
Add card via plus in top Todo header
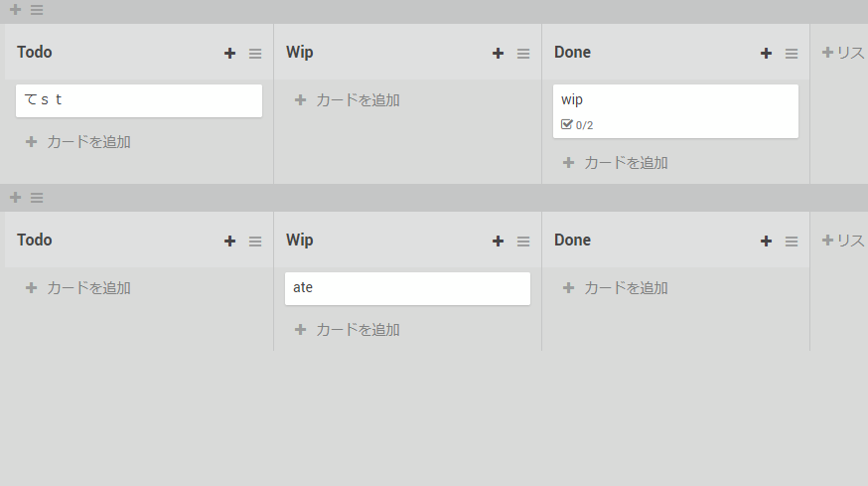point(229,54)
